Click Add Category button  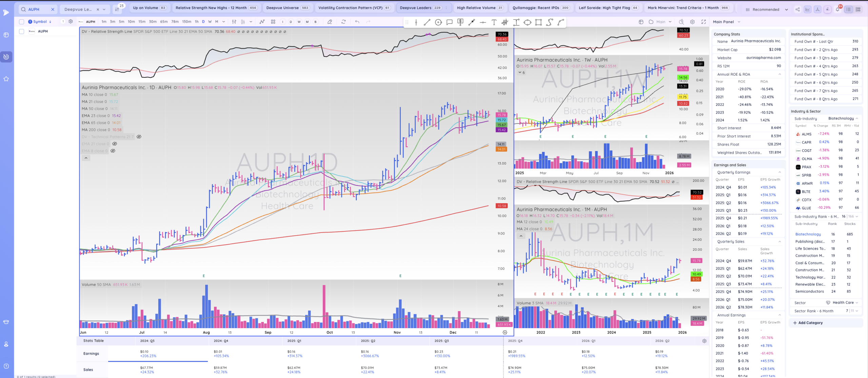coord(810,323)
